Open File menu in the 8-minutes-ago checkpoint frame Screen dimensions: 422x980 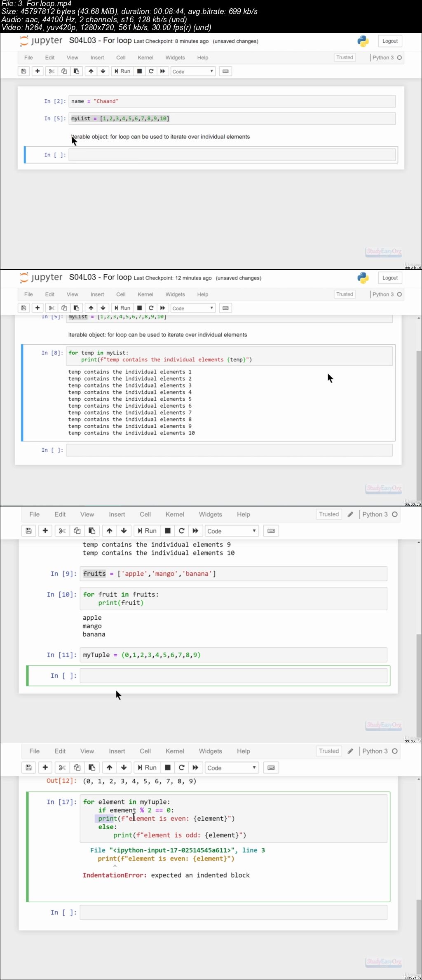coord(28,58)
